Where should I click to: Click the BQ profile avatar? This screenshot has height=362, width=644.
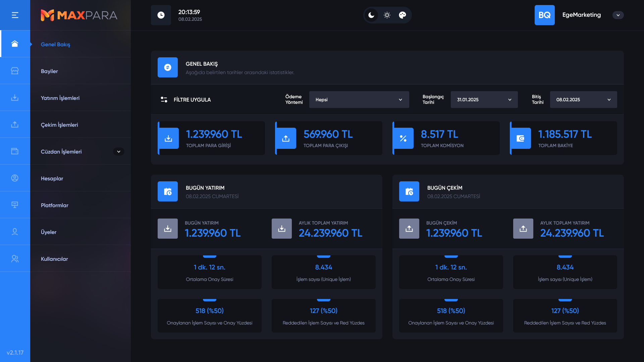(x=544, y=15)
